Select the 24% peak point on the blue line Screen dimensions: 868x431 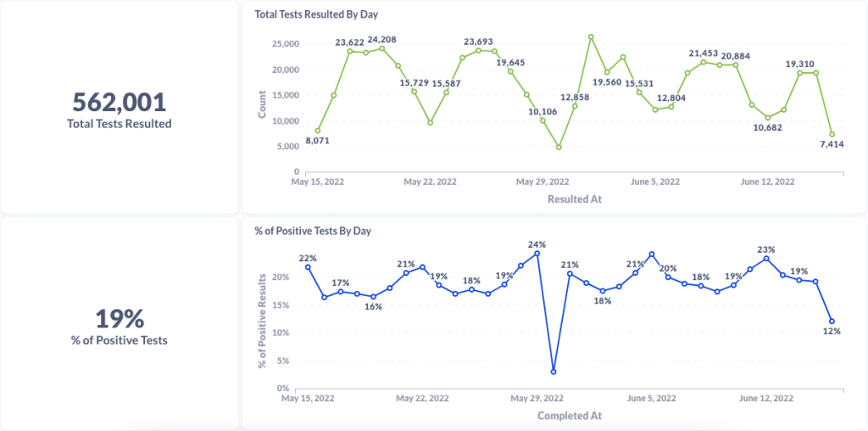tap(537, 253)
